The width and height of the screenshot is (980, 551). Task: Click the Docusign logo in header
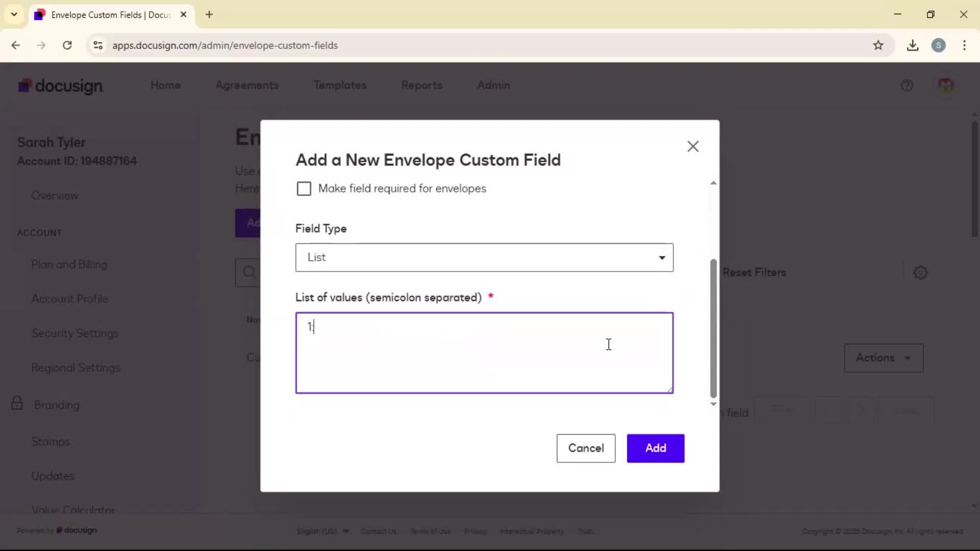click(x=60, y=86)
